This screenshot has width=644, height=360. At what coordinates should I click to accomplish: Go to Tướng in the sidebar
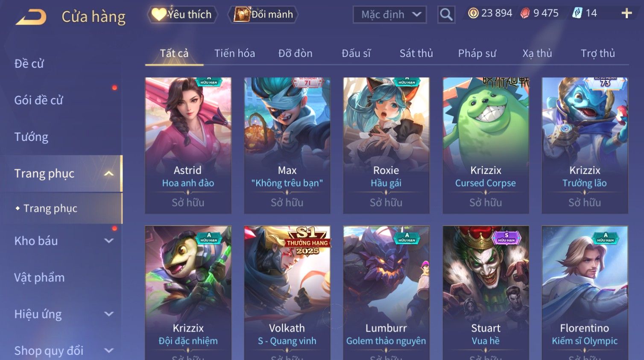pyautogui.click(x=31, y=137)
